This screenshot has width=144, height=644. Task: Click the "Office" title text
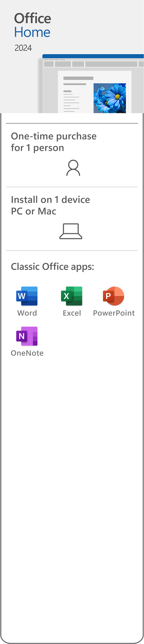click(33, 19)
